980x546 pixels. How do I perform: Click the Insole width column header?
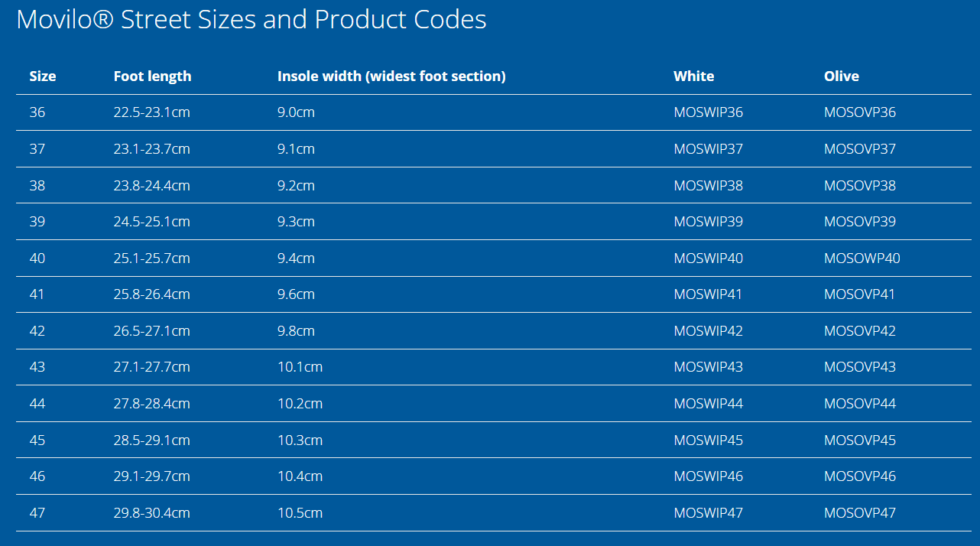coord(391,76)
